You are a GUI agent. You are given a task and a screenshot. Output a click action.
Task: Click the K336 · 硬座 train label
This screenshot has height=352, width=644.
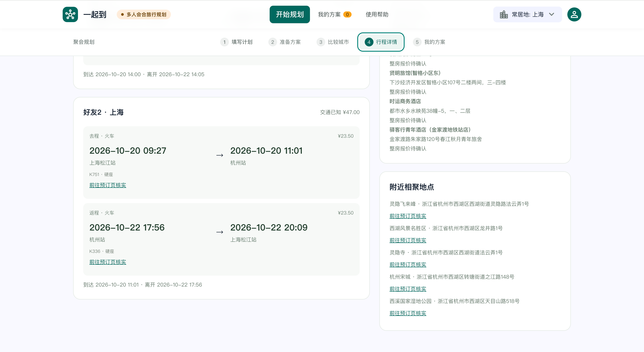[x=101, y=251]
